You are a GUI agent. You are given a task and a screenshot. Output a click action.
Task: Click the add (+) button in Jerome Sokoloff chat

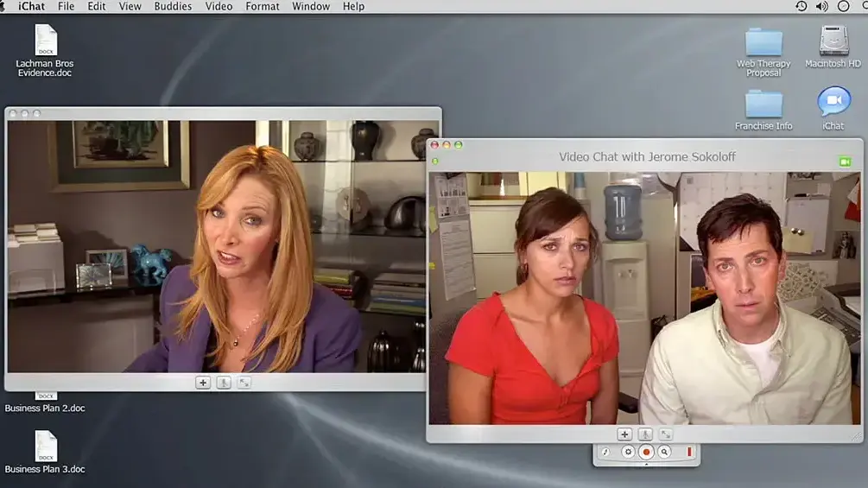click(624, 434)
